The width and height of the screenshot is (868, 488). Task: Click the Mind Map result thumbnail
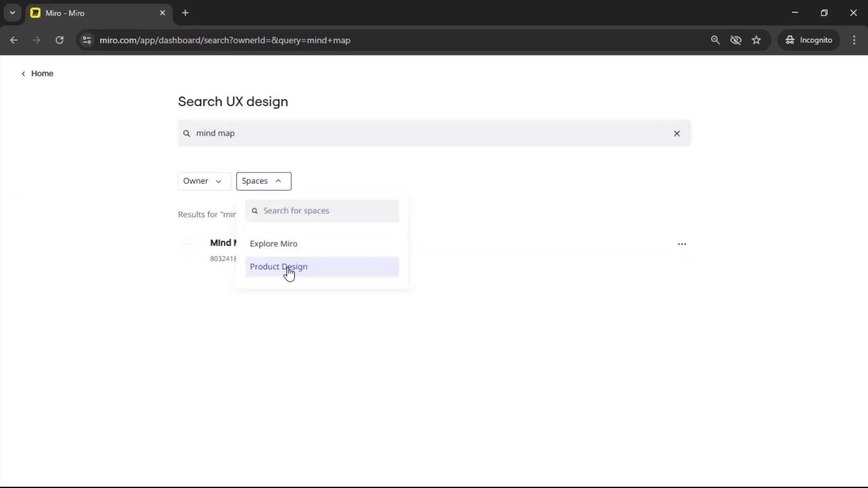189,244
